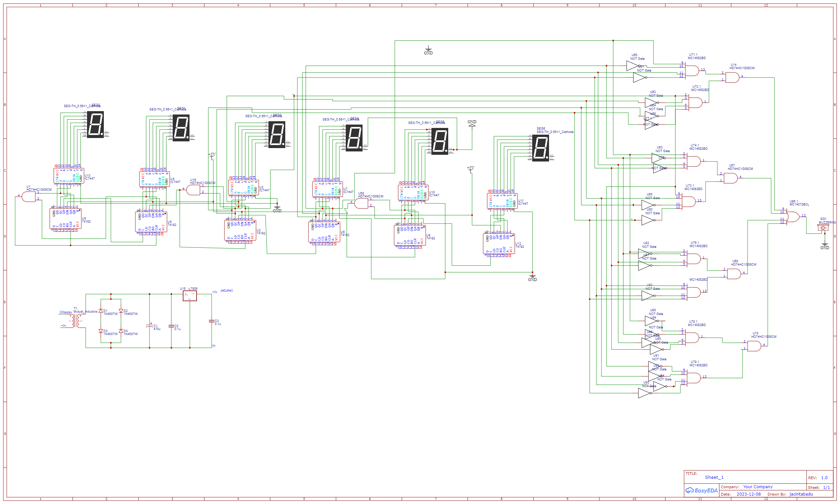The height and width of the screenshot is (504, 840).
Task: Select the U68 HD74HC1G08CM AND gate
Action: pos(361,203)
